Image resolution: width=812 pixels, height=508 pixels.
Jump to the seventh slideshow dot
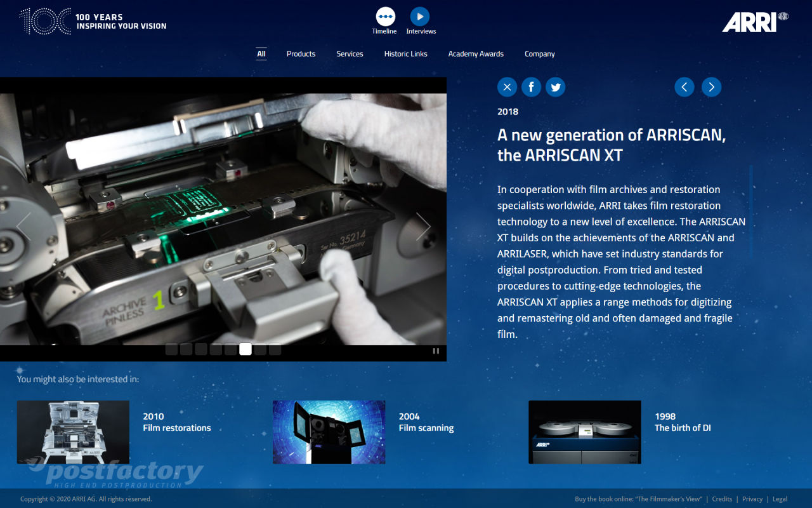click(260, 349)
